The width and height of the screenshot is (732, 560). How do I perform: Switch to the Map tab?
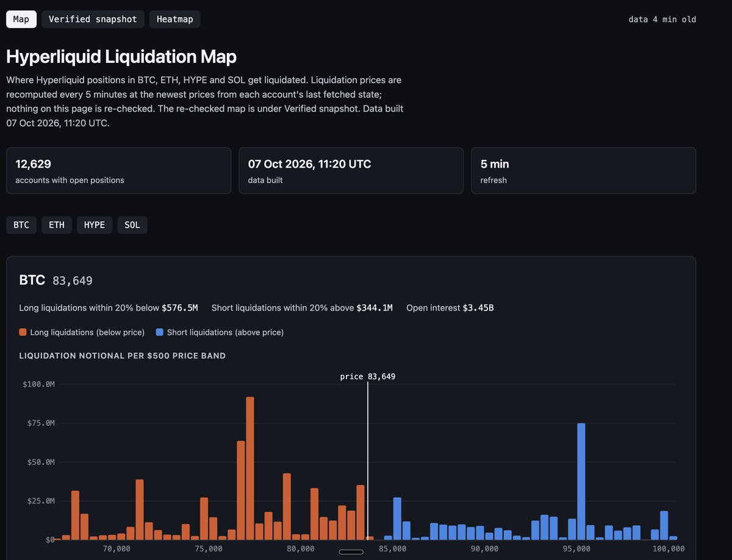point(21,20)
